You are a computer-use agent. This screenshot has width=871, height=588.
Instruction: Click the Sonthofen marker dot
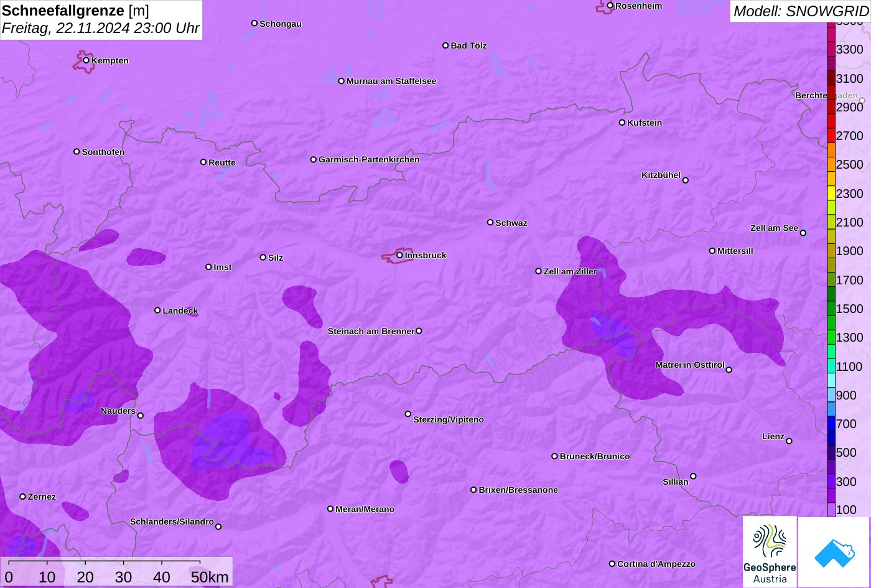[77, 151]
